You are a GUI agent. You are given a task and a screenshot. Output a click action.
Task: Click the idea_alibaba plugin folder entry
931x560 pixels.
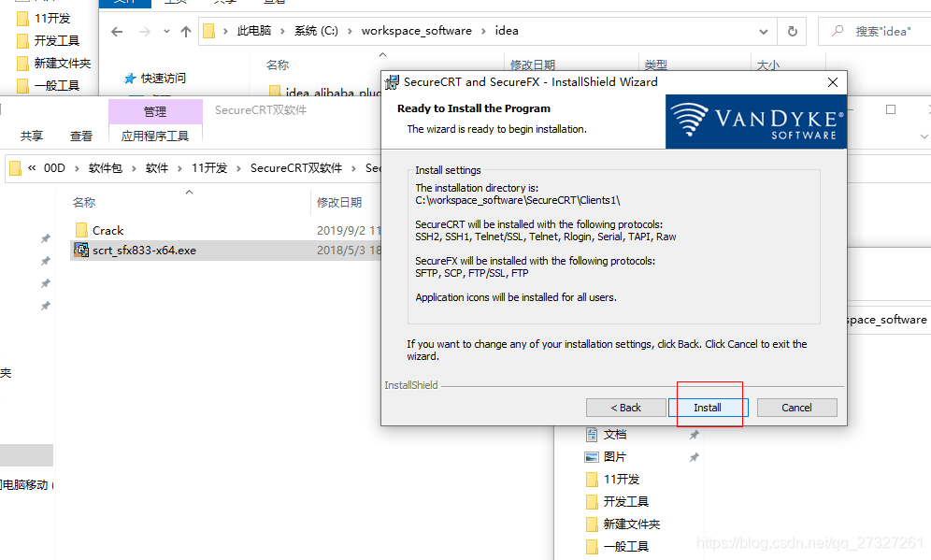(x=324, y=92)
